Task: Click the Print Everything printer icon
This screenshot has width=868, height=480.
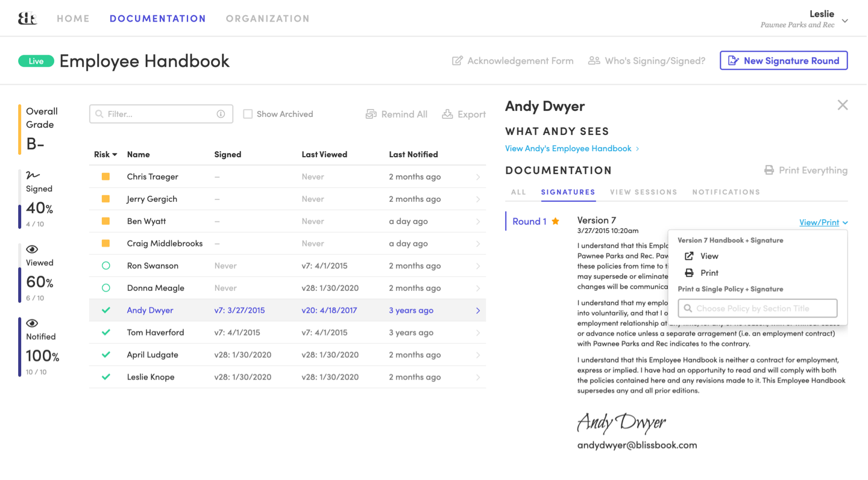Action: click(769, 170)
